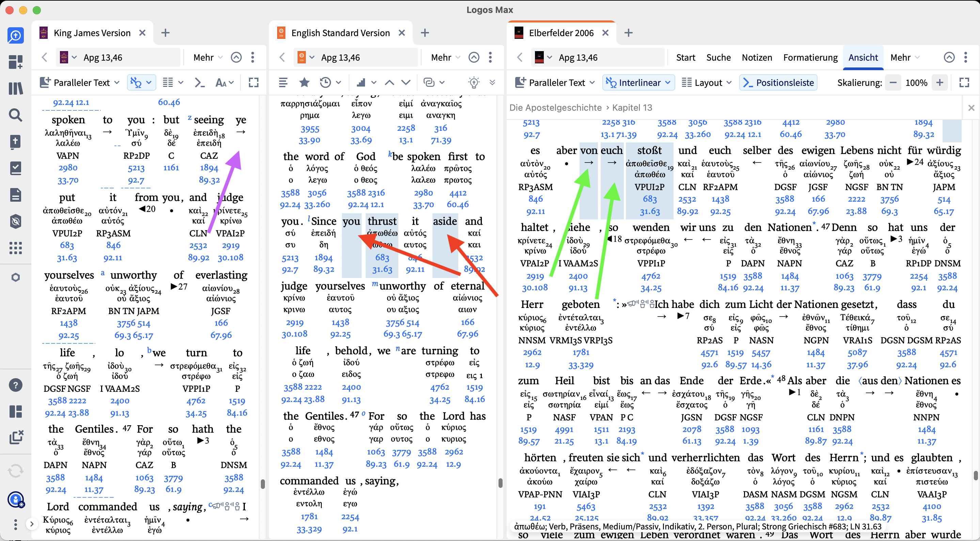This screenshot has width=980, height=541.
Task: Add new tab next to King James Version
Action: click(165, 33)
